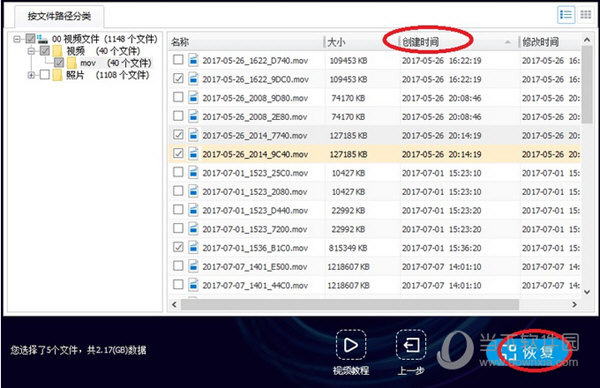The width and height of the screenshot is (600, 388).
Task: Click the 照片 folder icon in tree
Action: click(x=57, y=75)
